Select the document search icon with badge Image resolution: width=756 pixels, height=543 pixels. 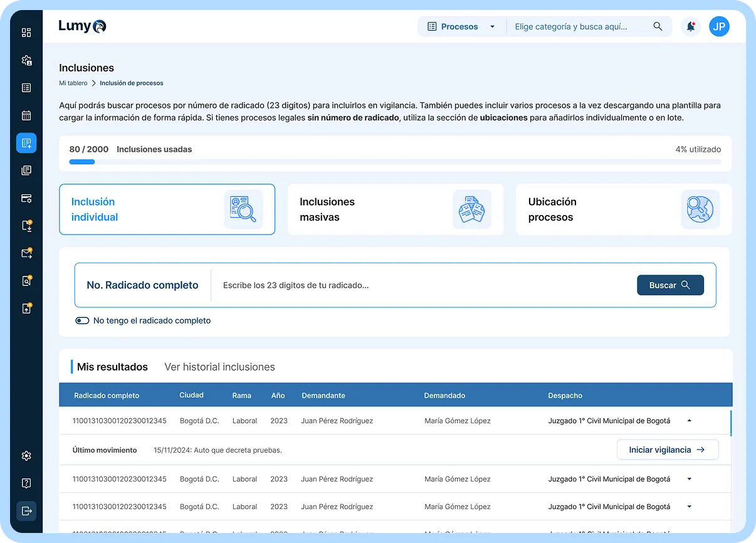[26, 281]
